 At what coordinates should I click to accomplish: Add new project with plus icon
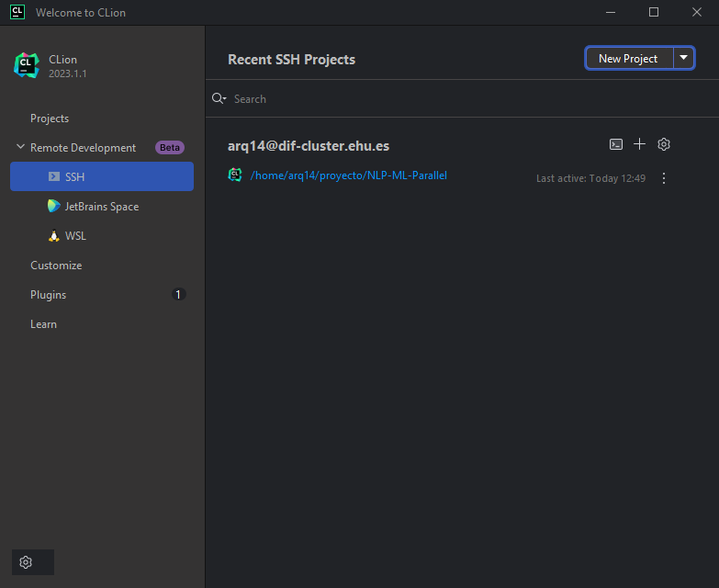(x=639, y=144)
